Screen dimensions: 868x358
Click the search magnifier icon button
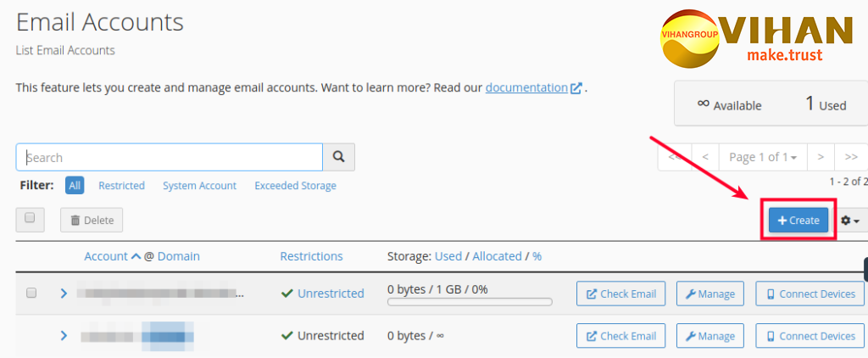coord(339,157)
